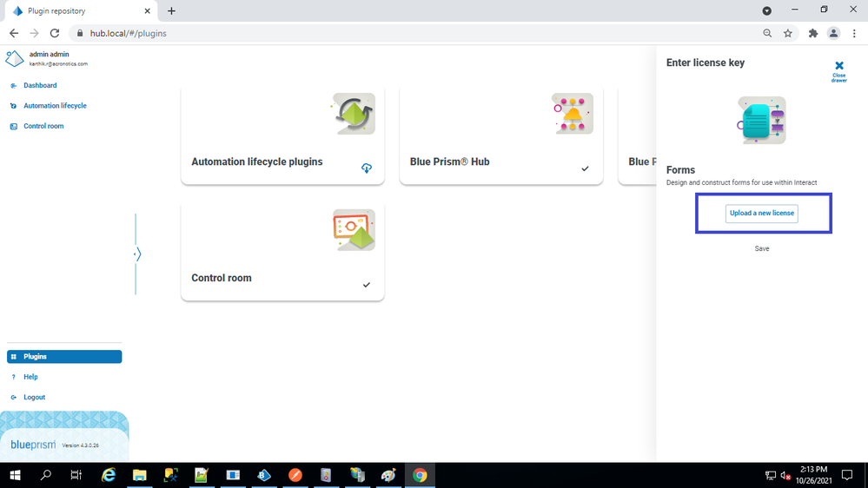The width and height of the screenshot is (868, 488).
Task: Open File Explorer from taskbar
Action: pyautogui.click(x=140, y=475)
